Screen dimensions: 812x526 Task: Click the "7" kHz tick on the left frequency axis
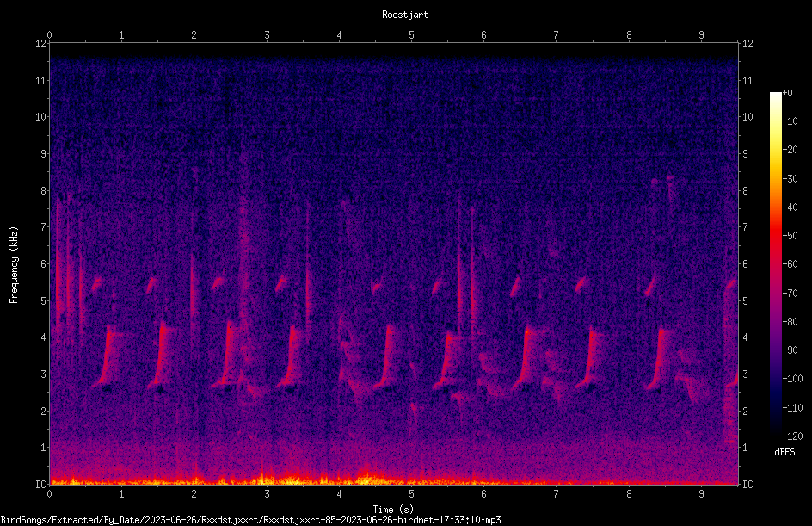pos(43,227)
